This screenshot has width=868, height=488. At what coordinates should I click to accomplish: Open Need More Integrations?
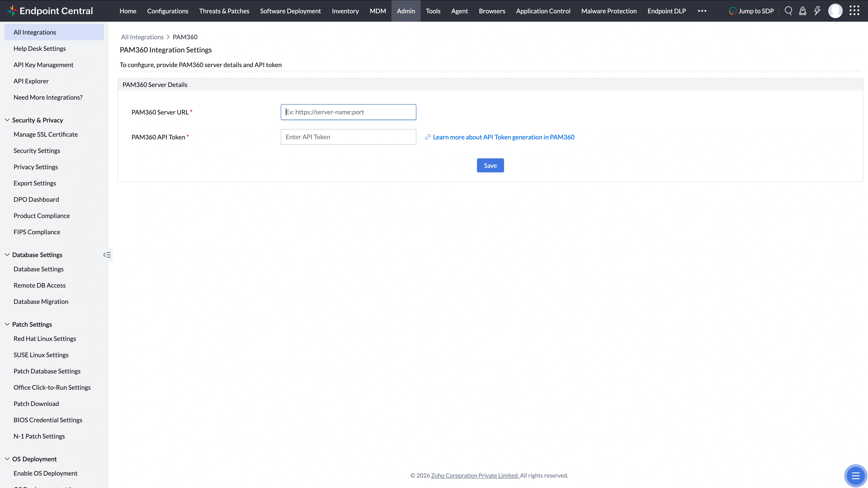point(48,97)
